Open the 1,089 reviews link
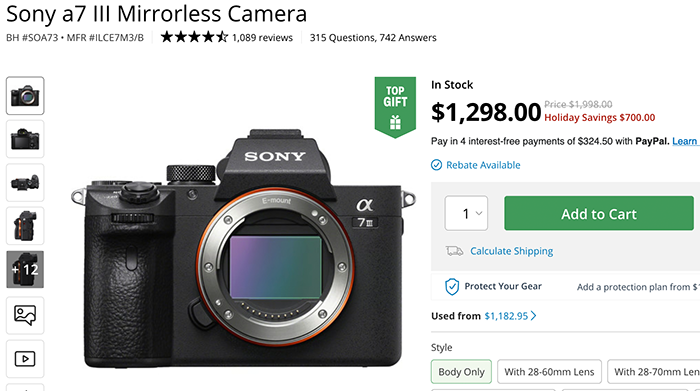Viewport: 700px width, 391px height. point(262,37)
